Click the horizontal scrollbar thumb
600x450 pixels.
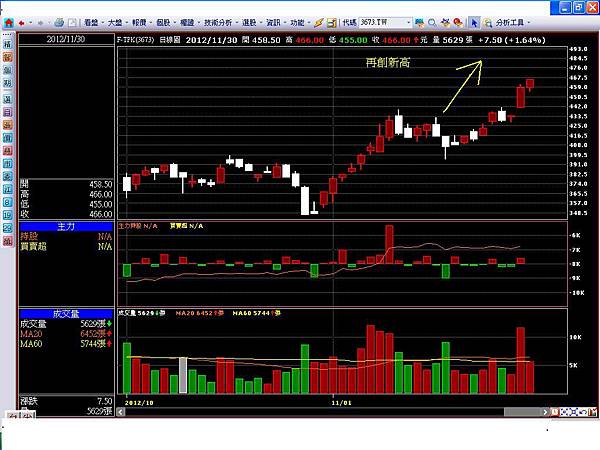click(523, 412)
